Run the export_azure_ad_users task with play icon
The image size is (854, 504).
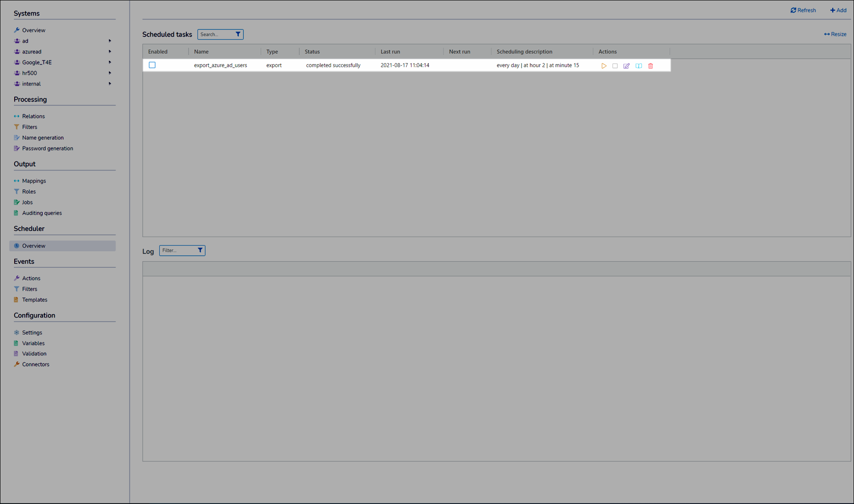[x=604, y=66]
